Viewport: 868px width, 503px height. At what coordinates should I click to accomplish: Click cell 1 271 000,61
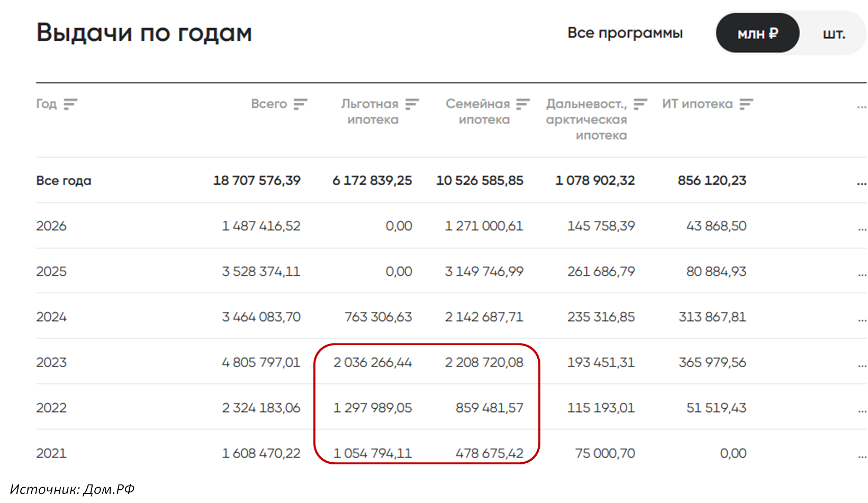click(x=484, y=226)
